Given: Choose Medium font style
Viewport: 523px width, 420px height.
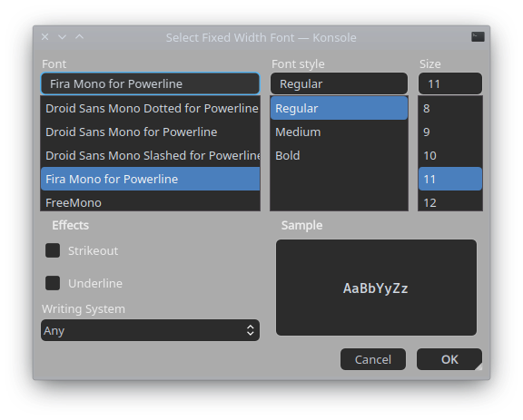Looking at the screenshot, I should [x=339, y=132].
